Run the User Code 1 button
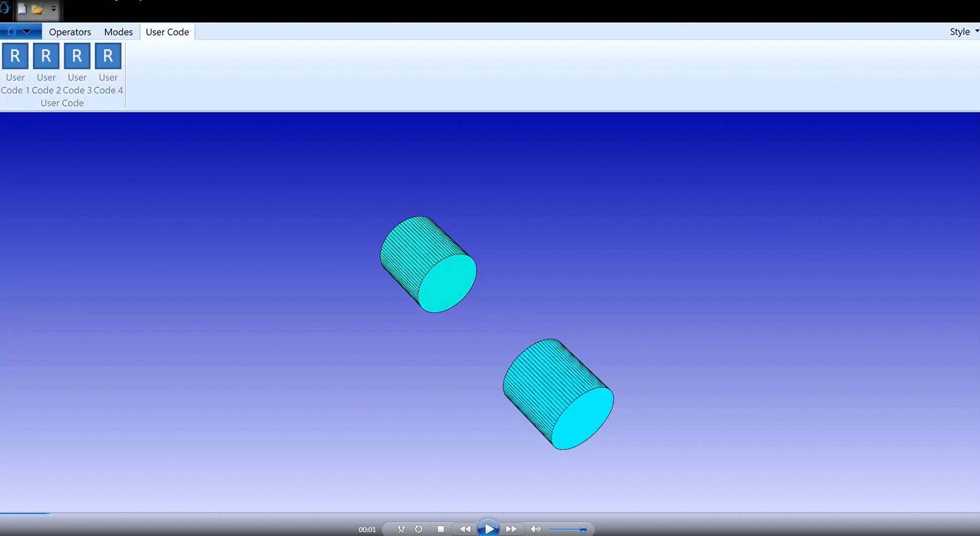 tap(15, 69)
